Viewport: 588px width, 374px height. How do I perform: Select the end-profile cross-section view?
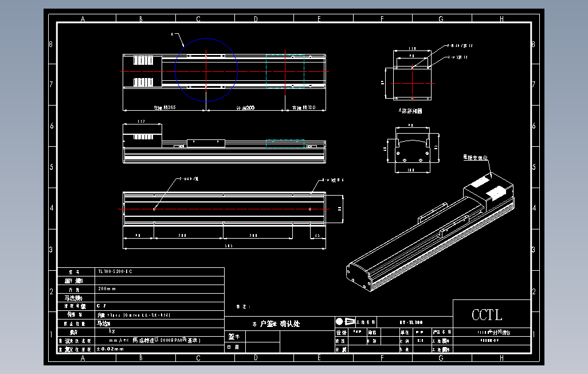click(412, 147)
